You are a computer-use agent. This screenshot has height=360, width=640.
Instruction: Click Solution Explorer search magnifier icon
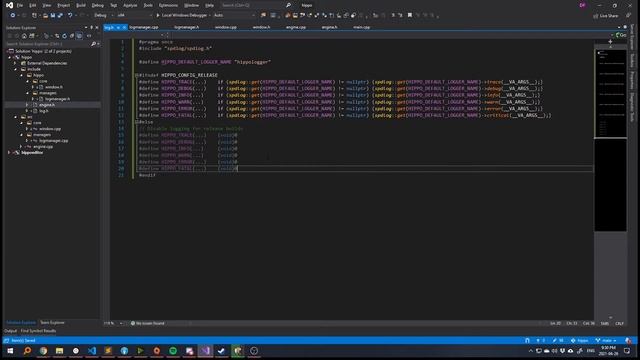pos(93,44)
